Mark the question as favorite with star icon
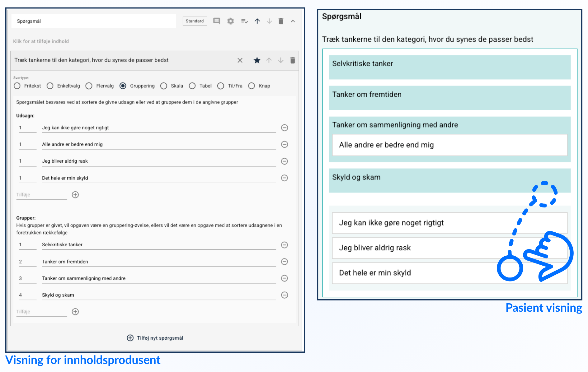 257,60
